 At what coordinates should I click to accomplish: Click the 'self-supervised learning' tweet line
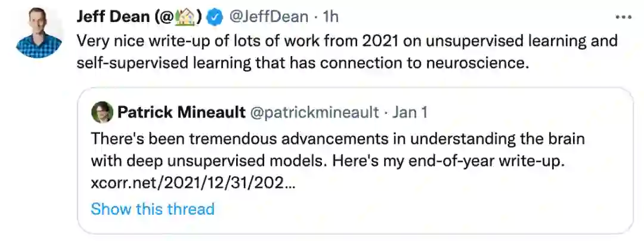[x=302, y=63]
